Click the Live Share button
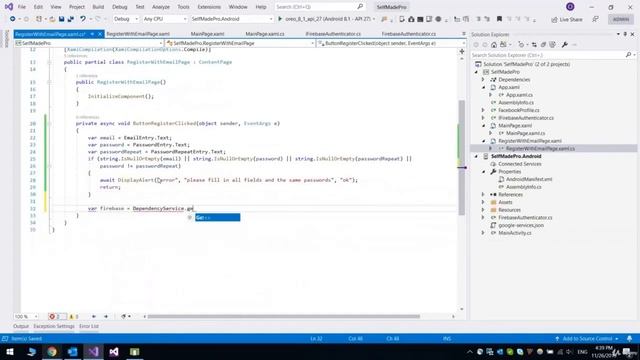 point(567,19)
